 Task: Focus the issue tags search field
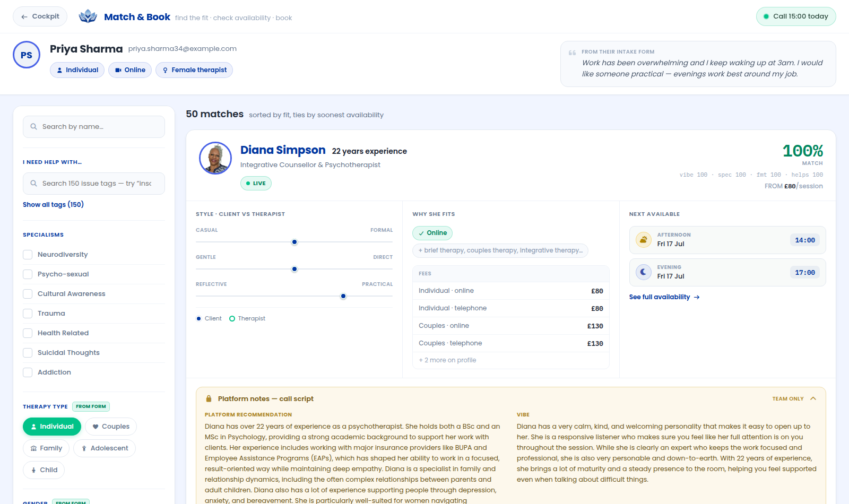(94, 184)
